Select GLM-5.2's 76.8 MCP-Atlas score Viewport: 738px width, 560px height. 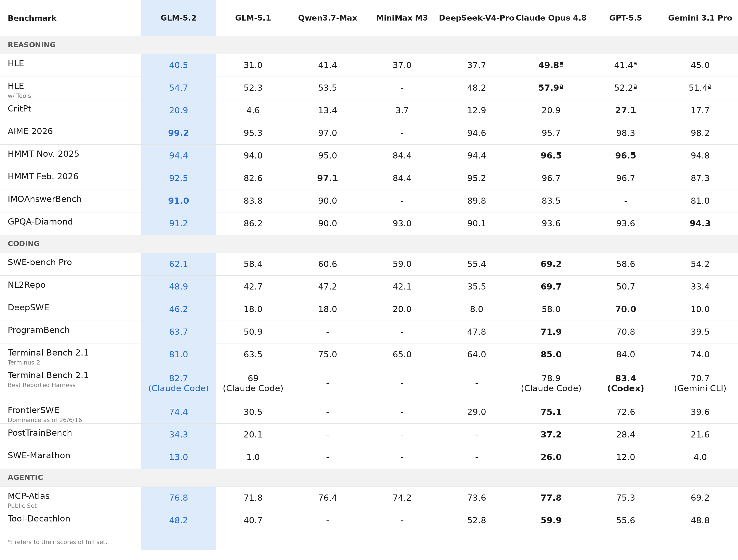coord(179,498)
